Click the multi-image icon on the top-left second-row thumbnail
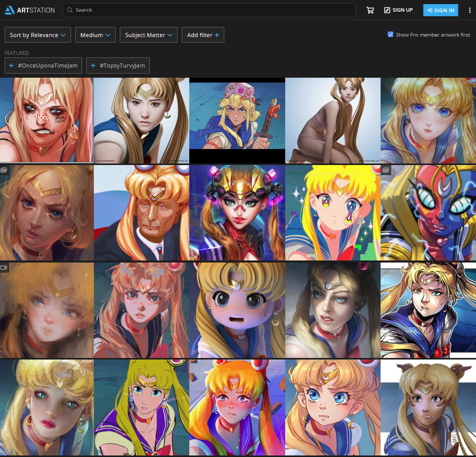Screen dimensions: 476x457 coord(5,170)
